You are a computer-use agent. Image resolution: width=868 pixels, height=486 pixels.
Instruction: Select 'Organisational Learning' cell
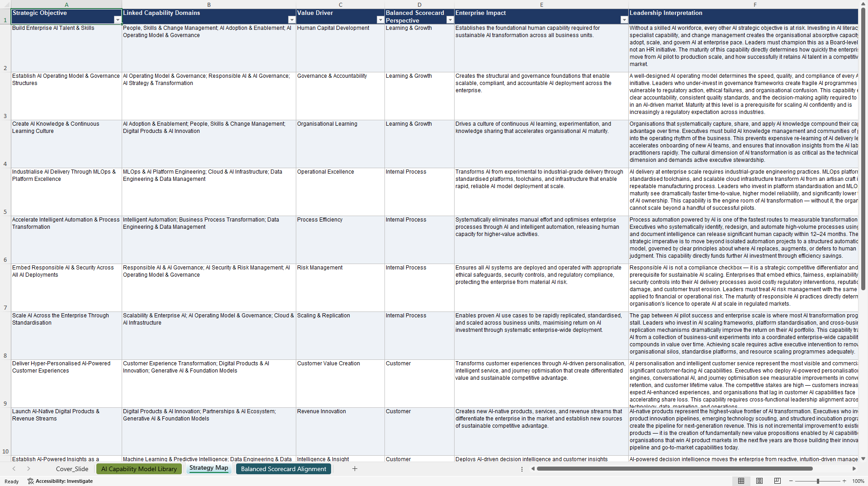point(340,144)
